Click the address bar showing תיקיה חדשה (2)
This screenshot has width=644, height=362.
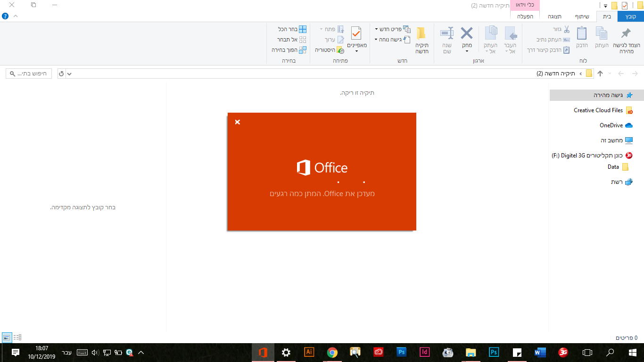coord(330,74)
